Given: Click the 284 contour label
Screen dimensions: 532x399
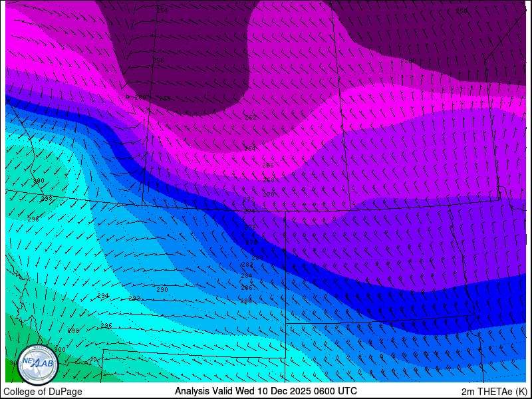Looking at the screenshot, I should click(x=246, y=276).
